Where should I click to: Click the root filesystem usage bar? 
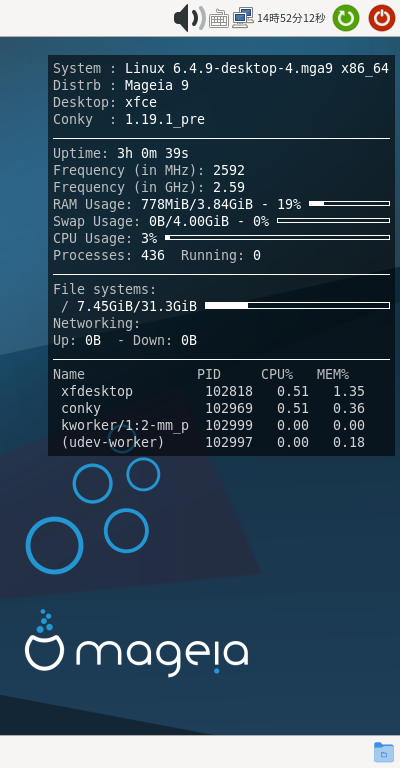[x=297, y=306]
